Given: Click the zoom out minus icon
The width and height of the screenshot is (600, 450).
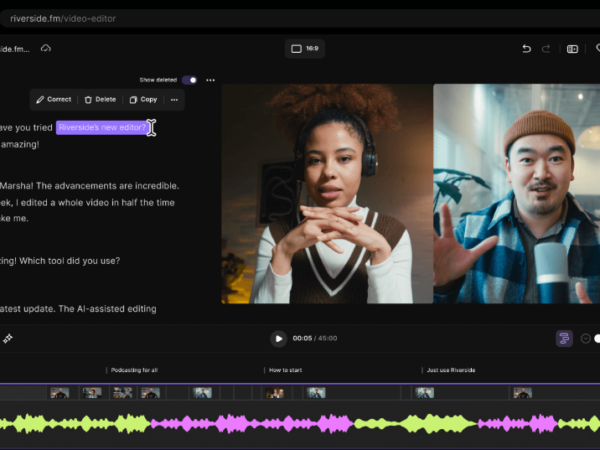Looking at the screenshot, I should click(585, 338).
